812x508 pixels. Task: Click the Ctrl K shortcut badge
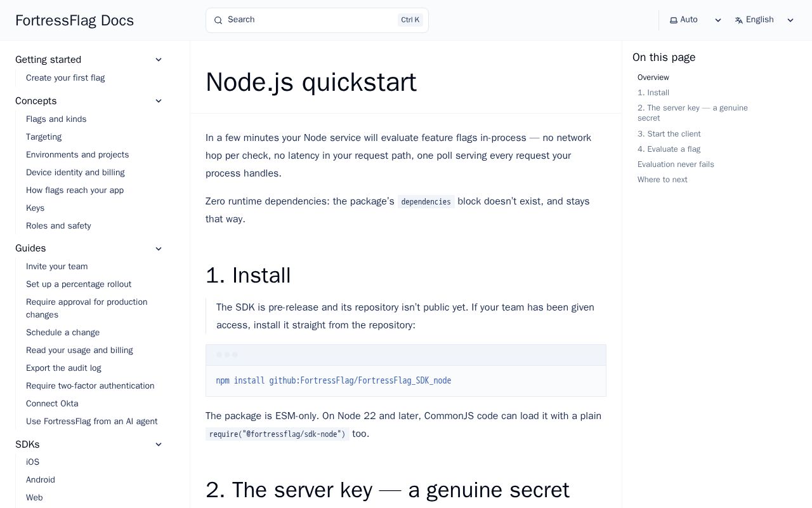(410, 20)
